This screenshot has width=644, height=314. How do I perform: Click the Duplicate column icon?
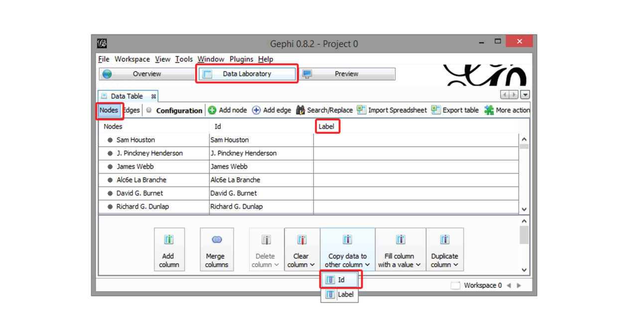point(444,240)
